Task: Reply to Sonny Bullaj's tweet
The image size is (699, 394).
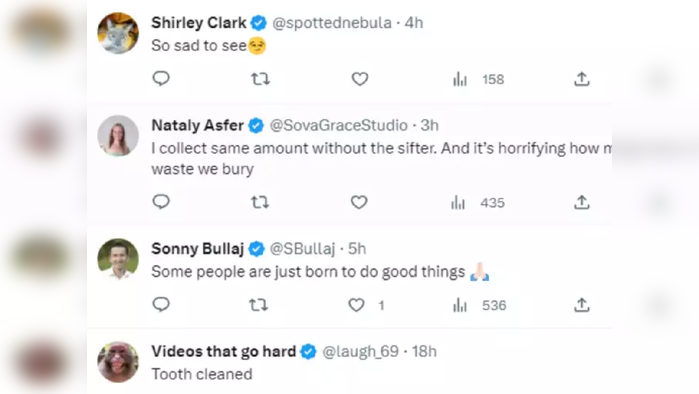Action: (x=161, y=305)
